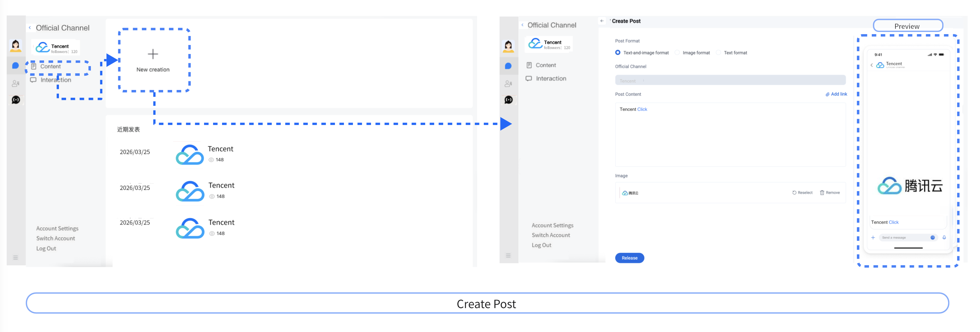Click the plus icon in New creation tile
Image resolution: width=980 pixels, height=332 pixels.
tap(153, 54)
